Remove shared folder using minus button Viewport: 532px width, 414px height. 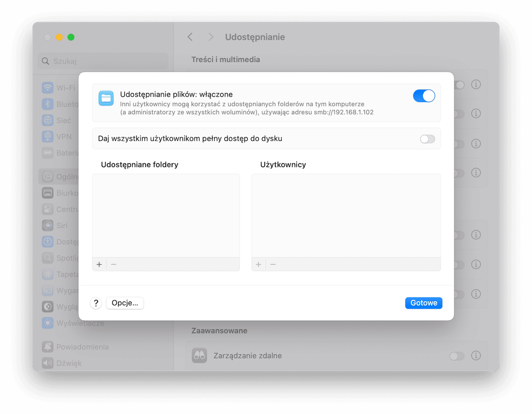click(x=114, y=264)
